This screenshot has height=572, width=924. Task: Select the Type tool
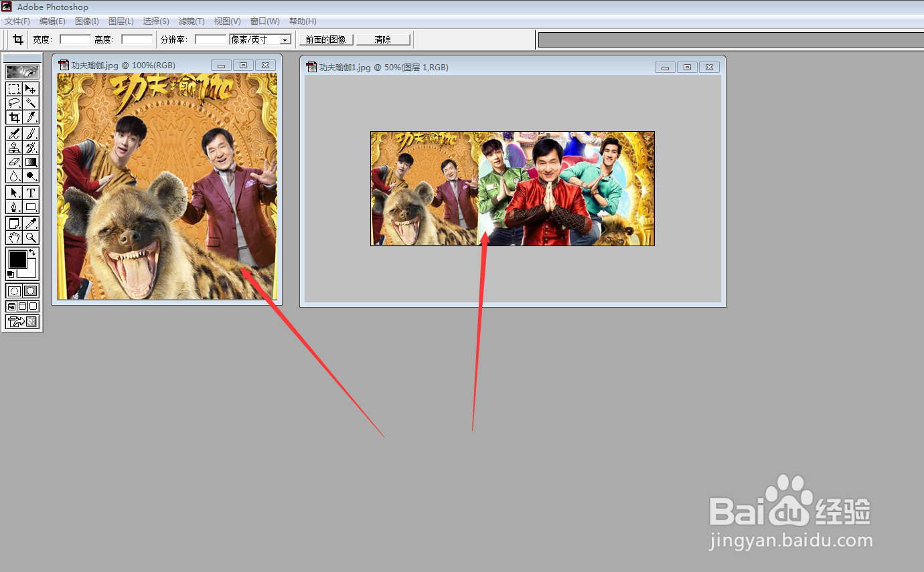[31, 193]
